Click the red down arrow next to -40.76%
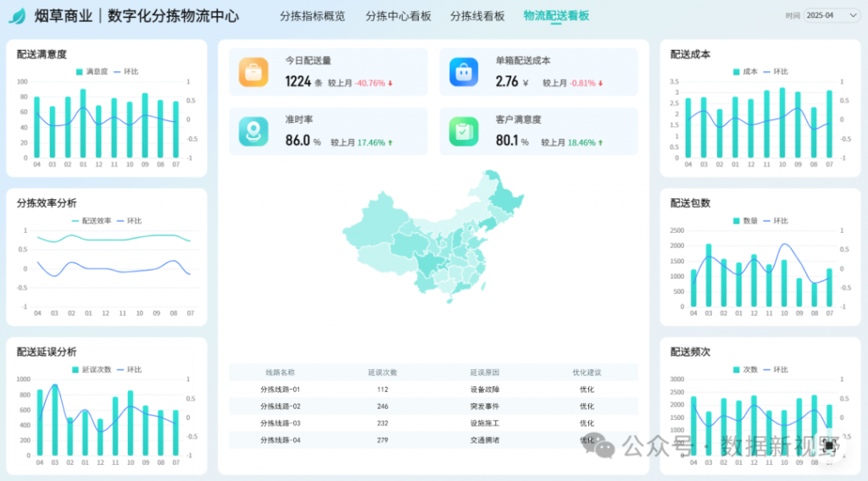868x481 pixels. (x=391, y=83)
